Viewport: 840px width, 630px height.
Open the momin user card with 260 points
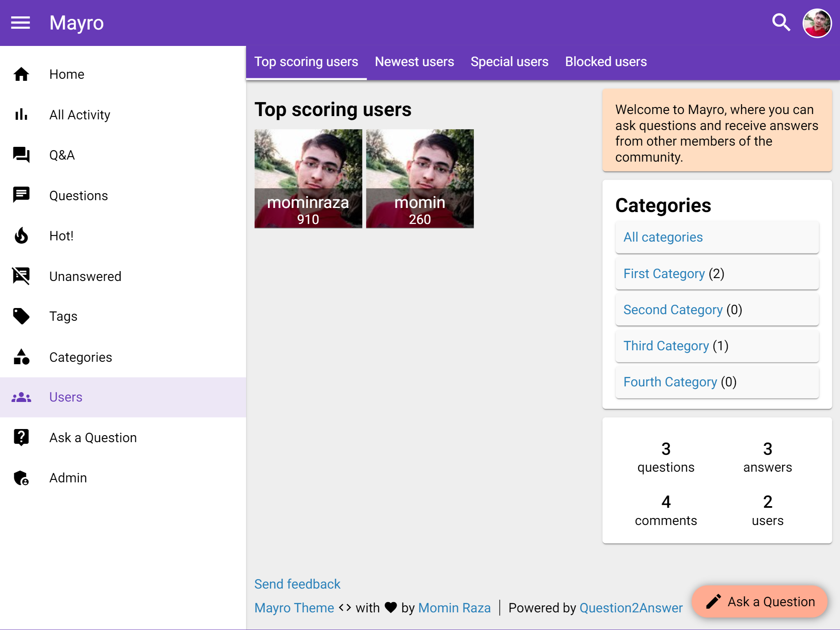click(x=420, y=178)
